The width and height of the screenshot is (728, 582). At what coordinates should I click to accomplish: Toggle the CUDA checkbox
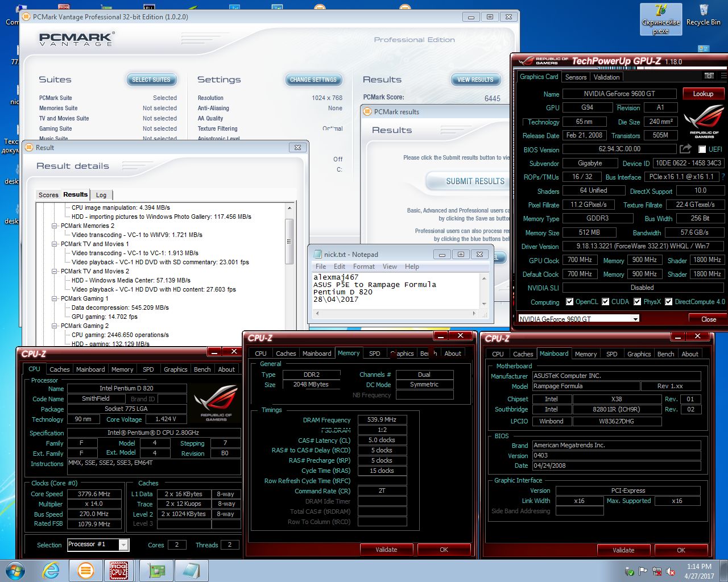pos(606,302)
